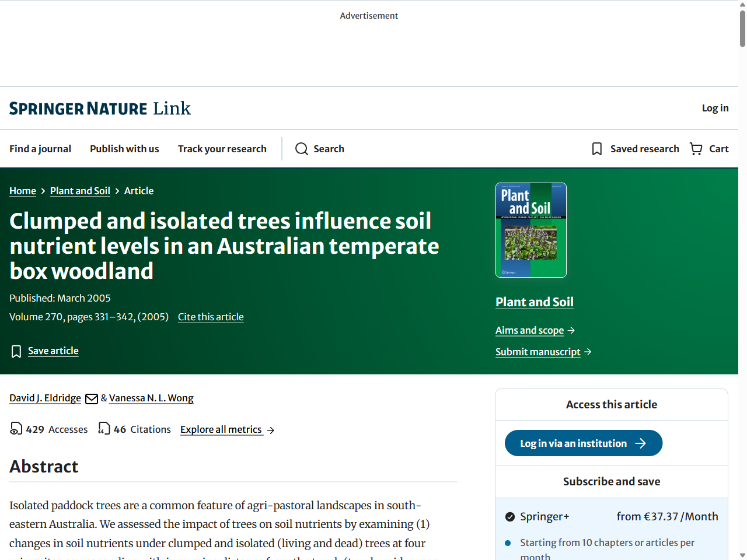The image size is (747, 560).
Task: Navigate to Home via breadcrumb
Action: [22, 191]
